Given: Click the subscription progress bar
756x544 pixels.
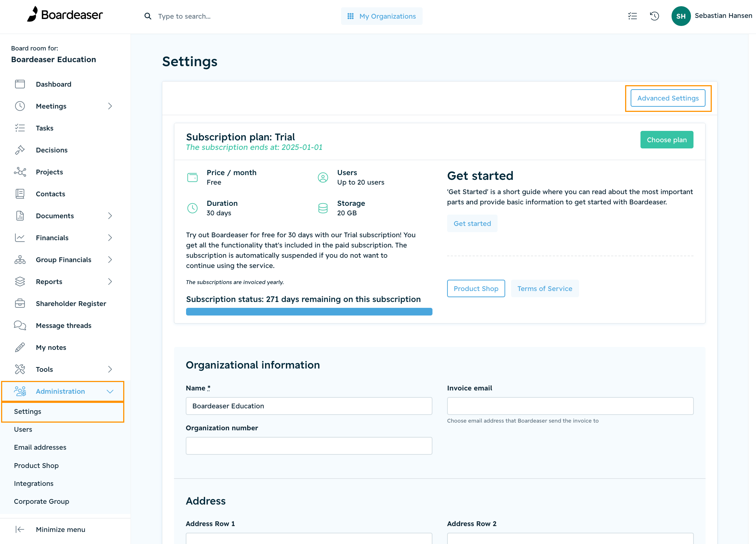Looking at the screenshot, I should tap(309, 311).
